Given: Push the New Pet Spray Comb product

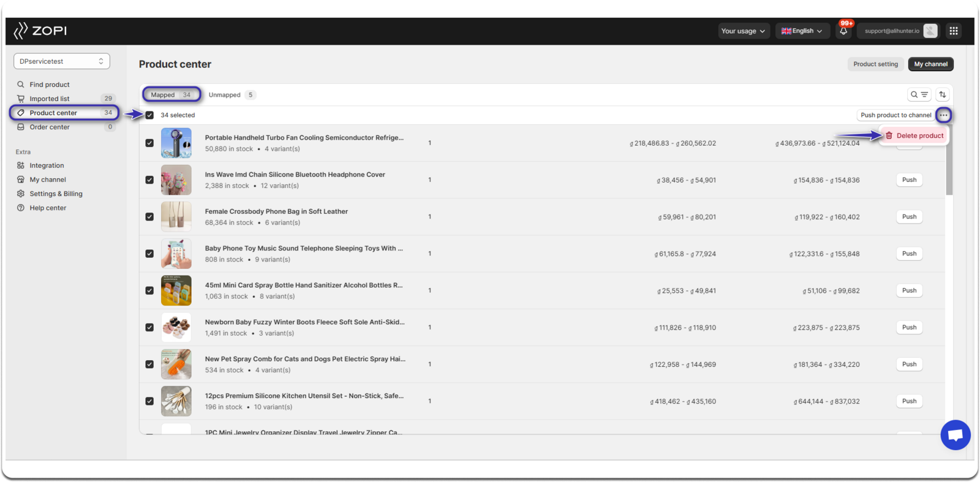Looking at the screenshot, I should (909, 364).
